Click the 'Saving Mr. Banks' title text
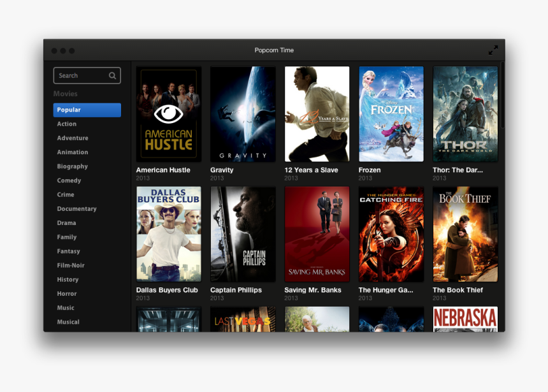Viewport: 548px width, 392px height. pos(313,290)
